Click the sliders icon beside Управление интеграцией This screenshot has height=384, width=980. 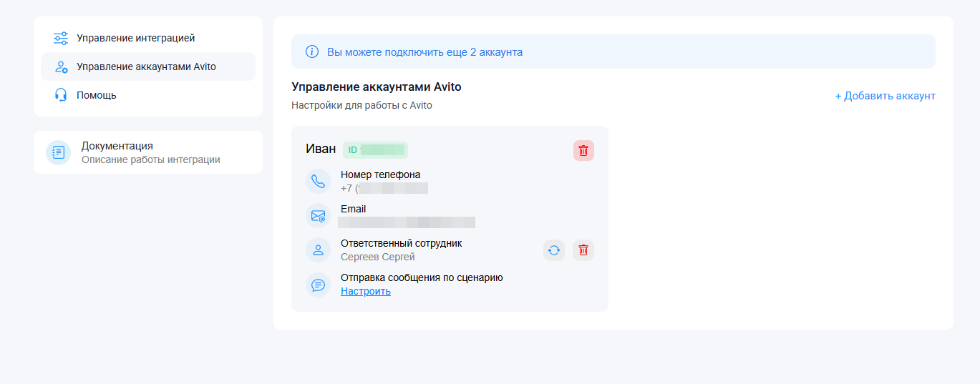tap(61, 38)
